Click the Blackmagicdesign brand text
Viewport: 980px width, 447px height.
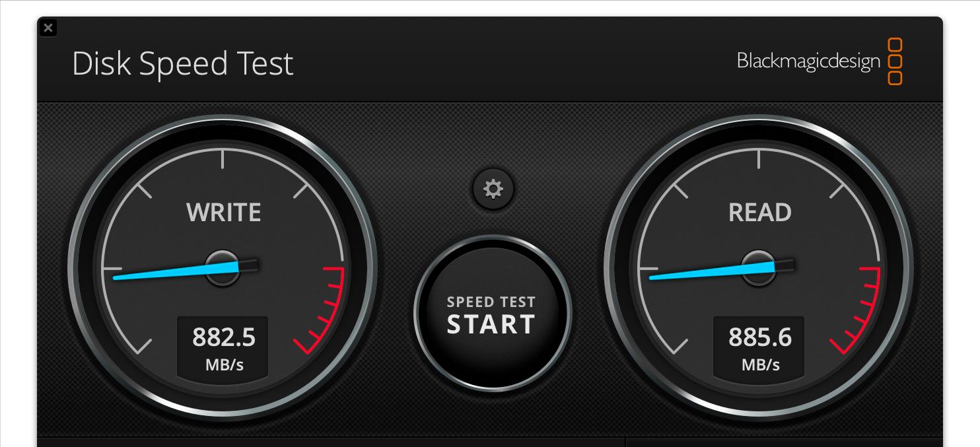808,61
